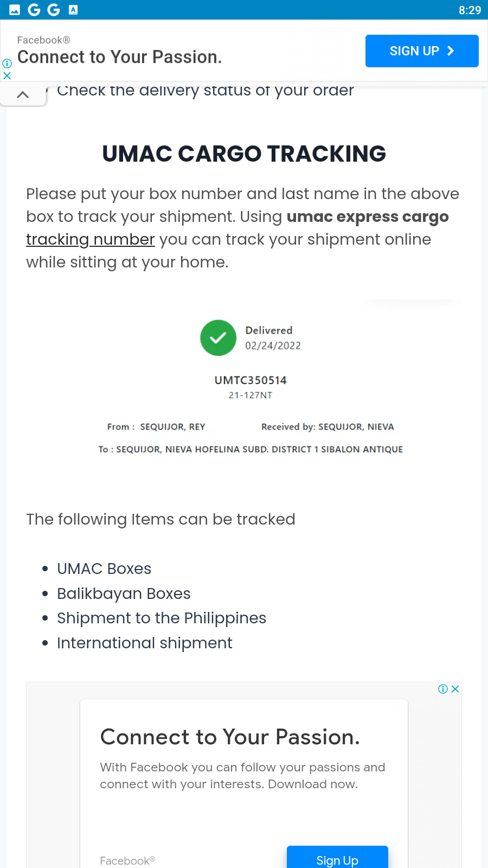Open the "tracking number" hyperlink

click(x=91, y=239)
